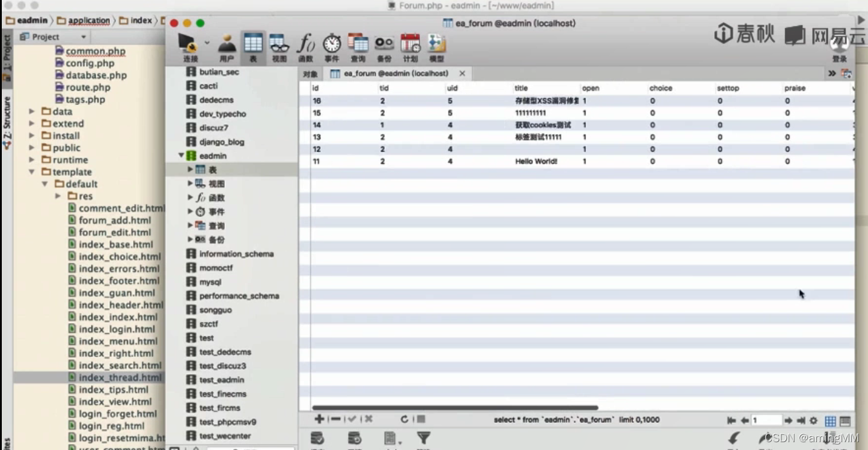Select the information_schema database

point(236,254)
